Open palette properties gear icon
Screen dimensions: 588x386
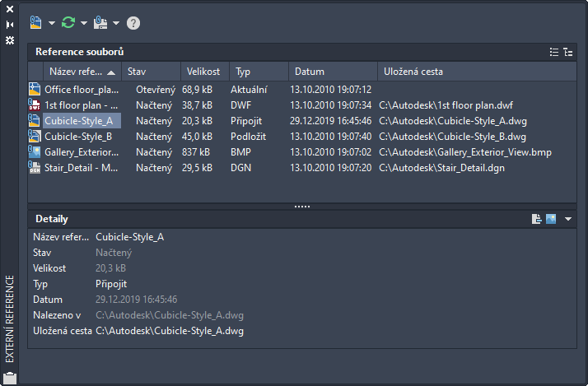(x=10, y=40)
